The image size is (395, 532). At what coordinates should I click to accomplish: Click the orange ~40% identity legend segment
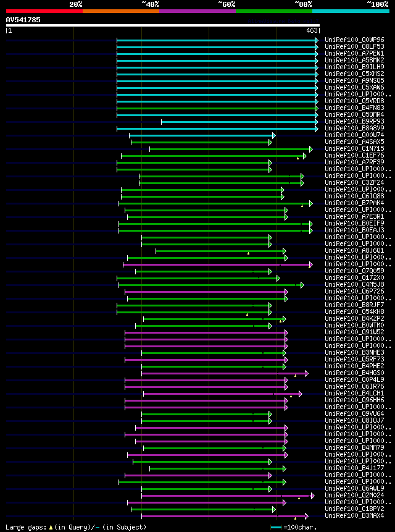pyautogui.click(x=121, y=11)
